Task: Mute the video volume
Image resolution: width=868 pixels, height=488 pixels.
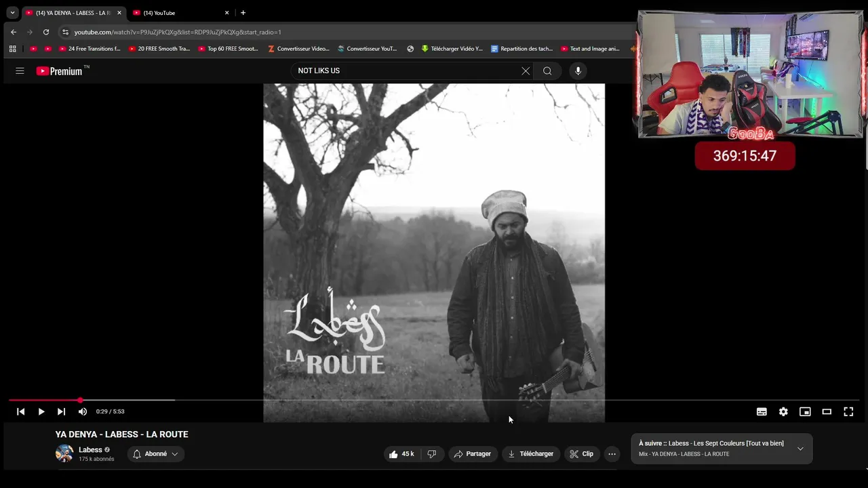Action: click(82, 411)
